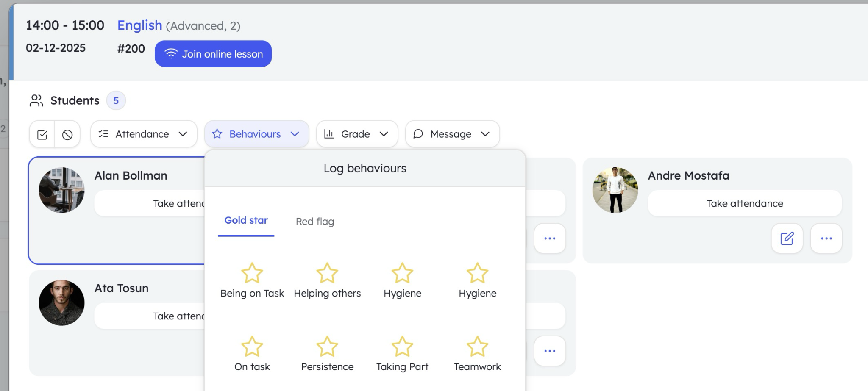Click the "Join online lesson" button
The height and width of the screenshot is (391, 868).
pos(213,53)
